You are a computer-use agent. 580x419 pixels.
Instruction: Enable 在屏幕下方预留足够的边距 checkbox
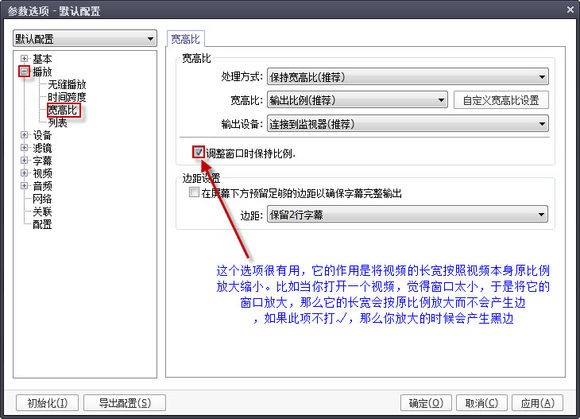click(194, 192)
